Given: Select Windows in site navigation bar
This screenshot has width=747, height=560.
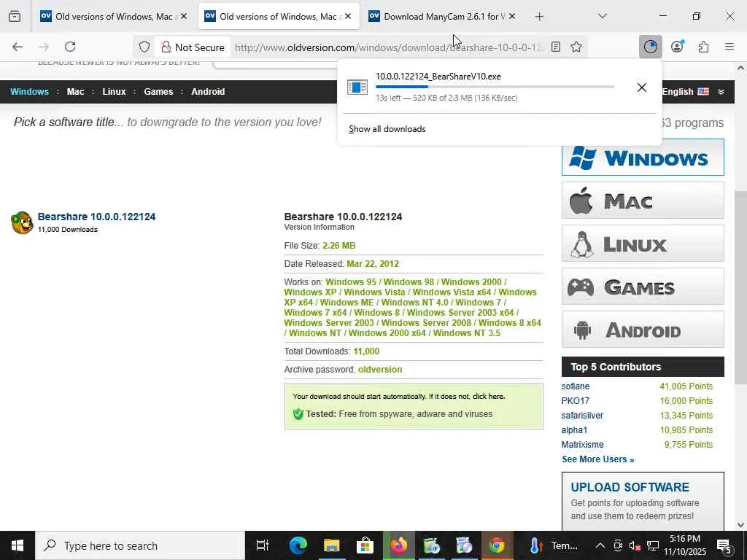Looking at the screenshot, I should tap(29, 91).
